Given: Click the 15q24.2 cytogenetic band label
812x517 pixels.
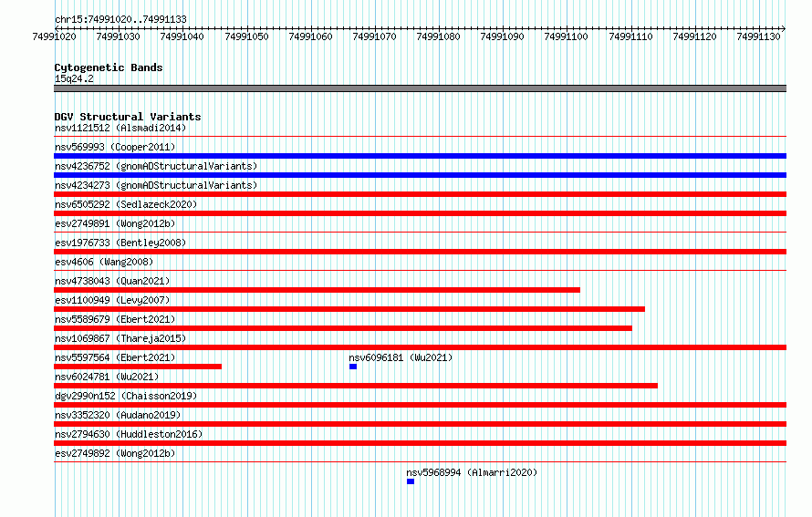Looking at the screenshot, I should coord(74,78).
